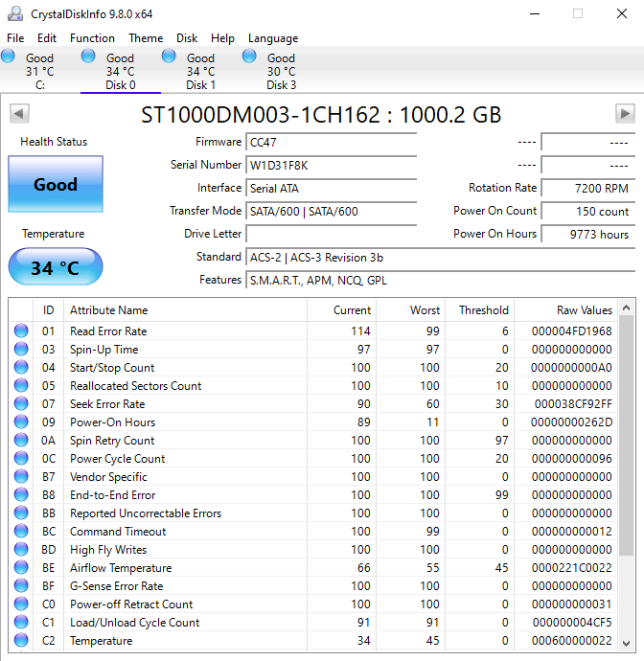Click scrollbar down arrow in attribute list
Screen dimensions: 644x661
[x=627, y=644]
